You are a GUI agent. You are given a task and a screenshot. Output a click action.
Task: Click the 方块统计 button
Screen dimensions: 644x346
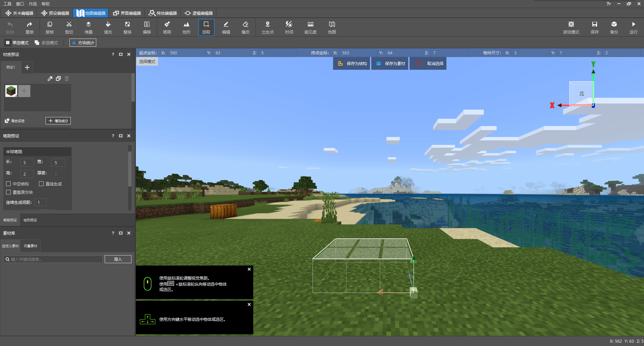coord(83,43)
